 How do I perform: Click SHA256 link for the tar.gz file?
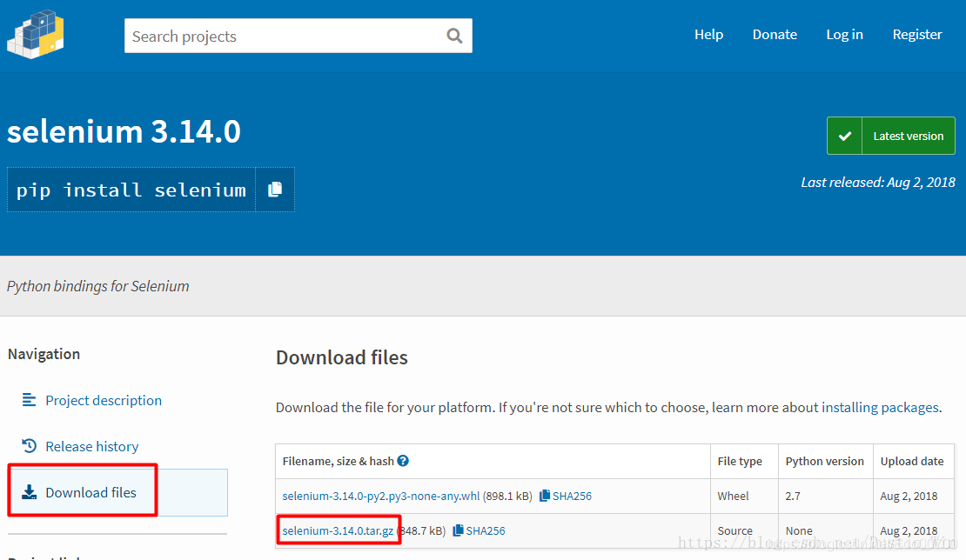point(486,530)
